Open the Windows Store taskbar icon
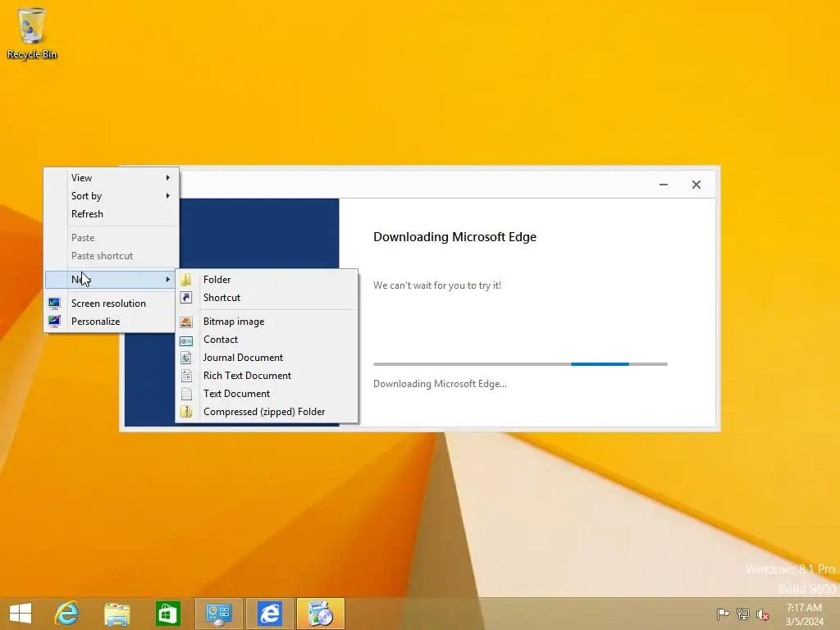 (167, 614)
